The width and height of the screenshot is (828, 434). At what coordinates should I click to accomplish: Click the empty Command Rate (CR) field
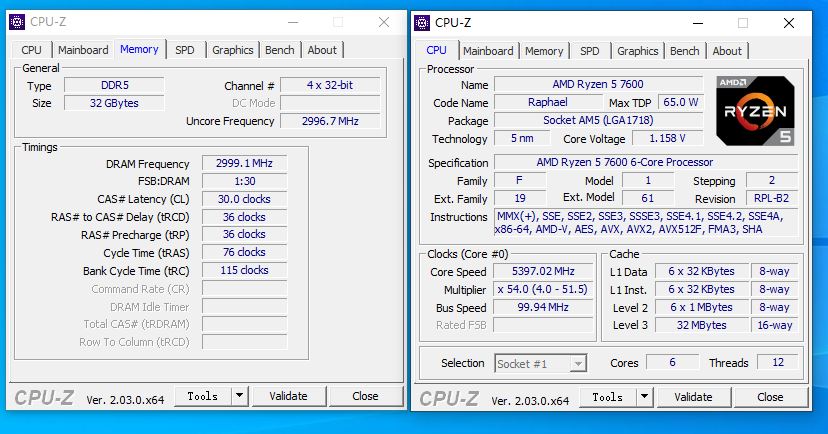244,289
